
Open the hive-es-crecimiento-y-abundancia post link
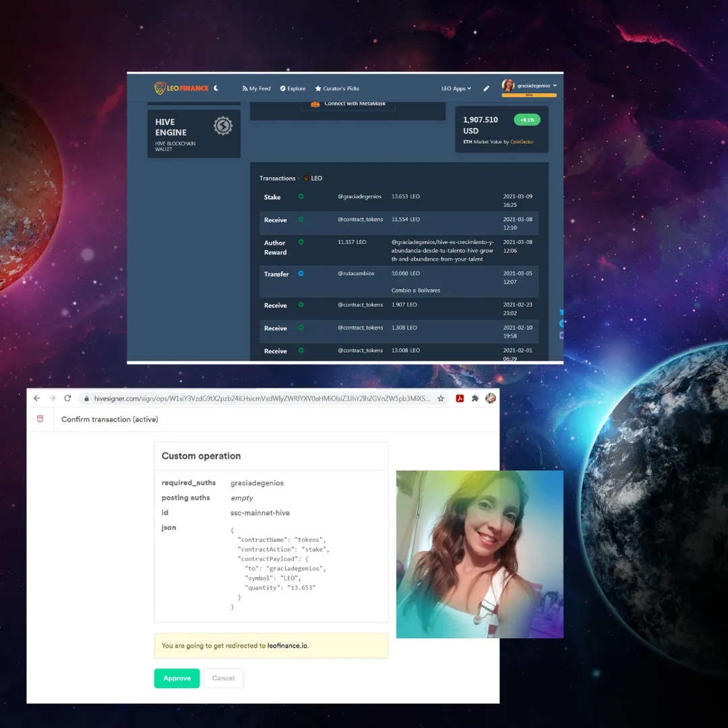coord(442,251)
